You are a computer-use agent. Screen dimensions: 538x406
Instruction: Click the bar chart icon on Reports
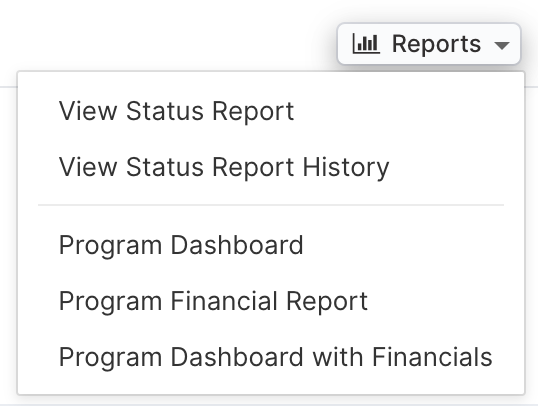pyautogui.click(x=366, y=44)
